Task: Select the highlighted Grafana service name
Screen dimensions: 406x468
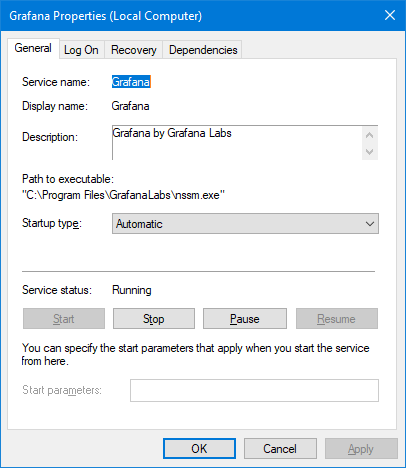Action: (131, 82)
